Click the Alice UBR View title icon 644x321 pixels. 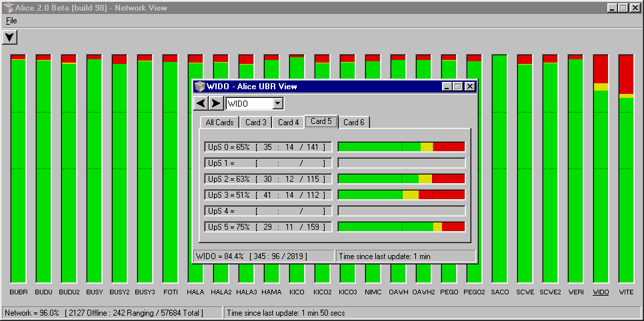[x=199, y=87]
